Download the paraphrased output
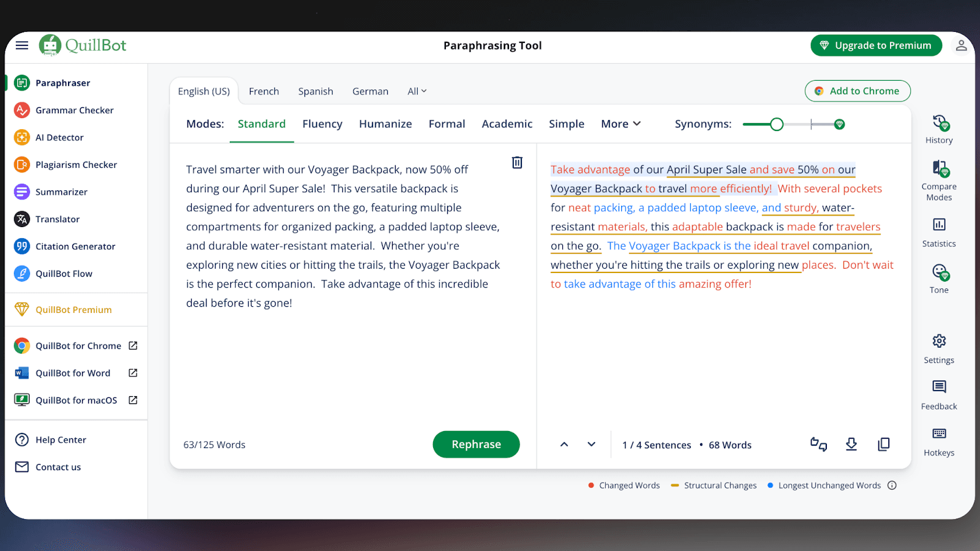980x551 pixels. (851, 444)
